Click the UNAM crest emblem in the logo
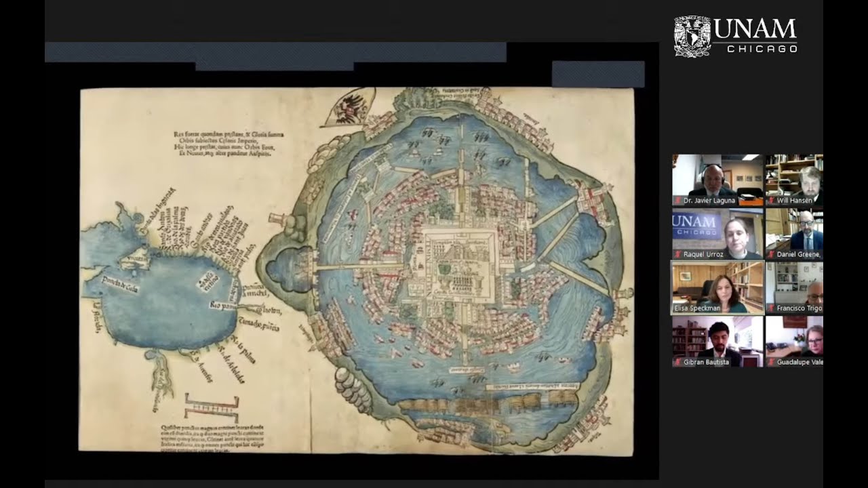The image size is (868, 488). [x=692, y=37]
